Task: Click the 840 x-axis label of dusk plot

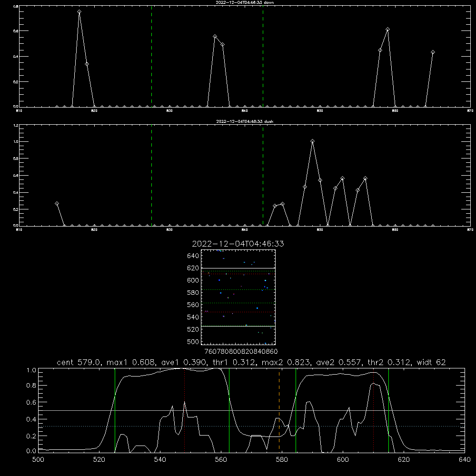Action: [x=245, y=230]
